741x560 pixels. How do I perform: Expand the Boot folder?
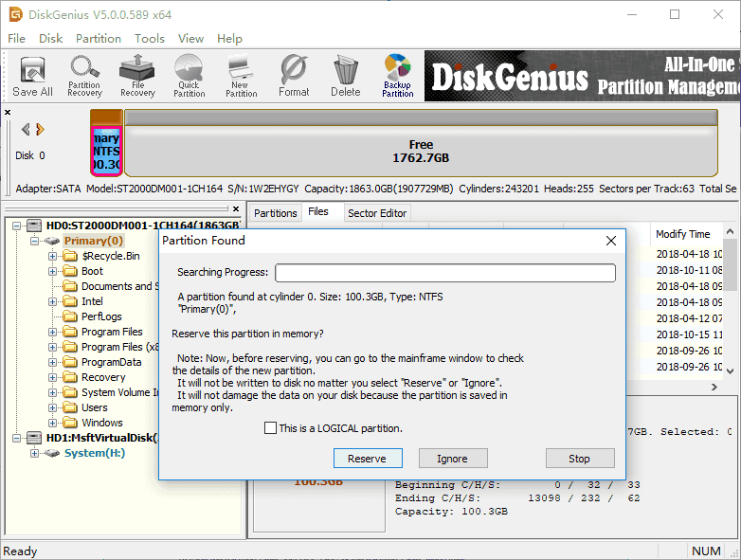tap(52, 271)
